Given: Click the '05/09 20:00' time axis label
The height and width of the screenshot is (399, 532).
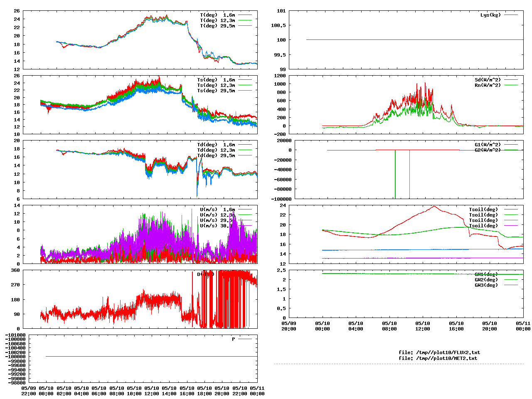Looking at the screenshot, I should [x=289, y=326].
